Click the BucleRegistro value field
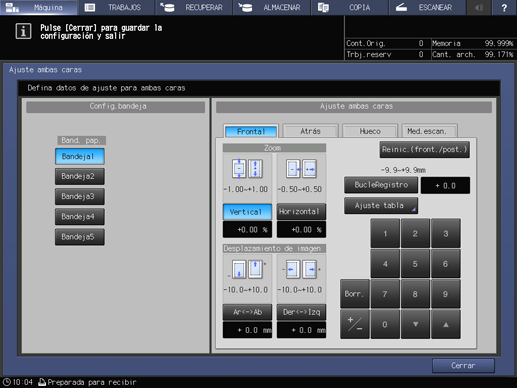The width and height of the screenshot is (517, 388). [x=445, y=185]
